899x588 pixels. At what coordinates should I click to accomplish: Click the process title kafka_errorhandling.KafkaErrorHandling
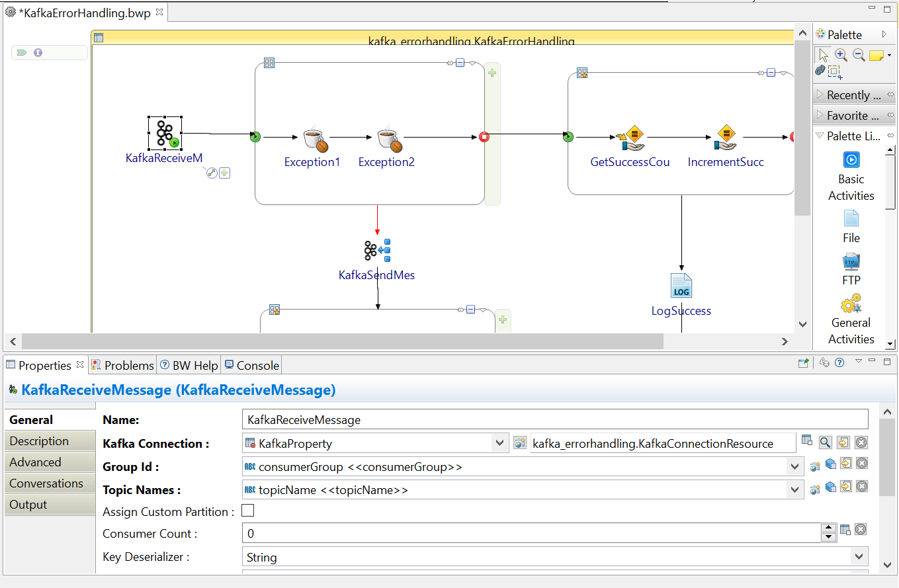click(471, 41)
